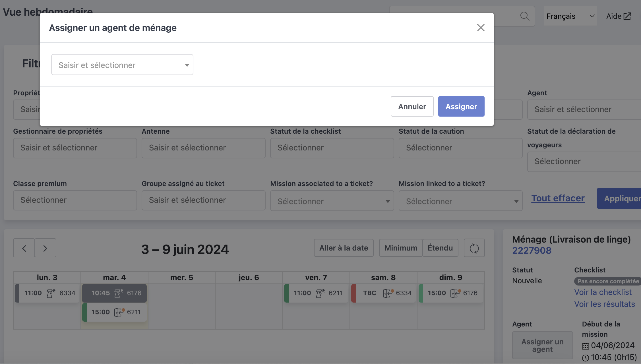This screenshot has height=364, width=641.
Task: Open the Classe premium selector
Action: pyautogui.click(x=75, y=200)
